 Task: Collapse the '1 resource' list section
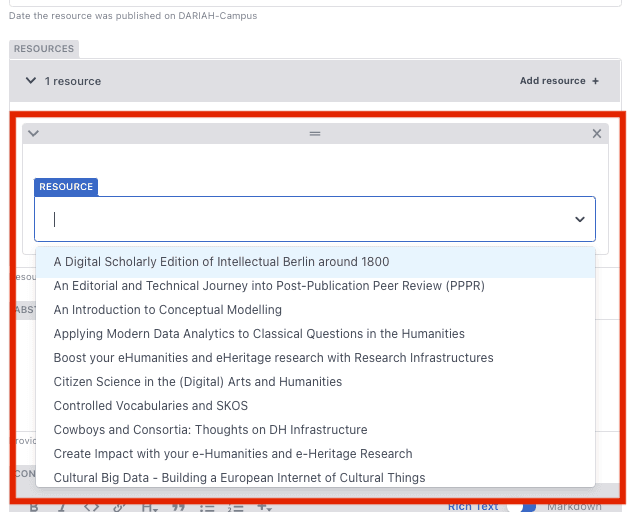(30, 81)
